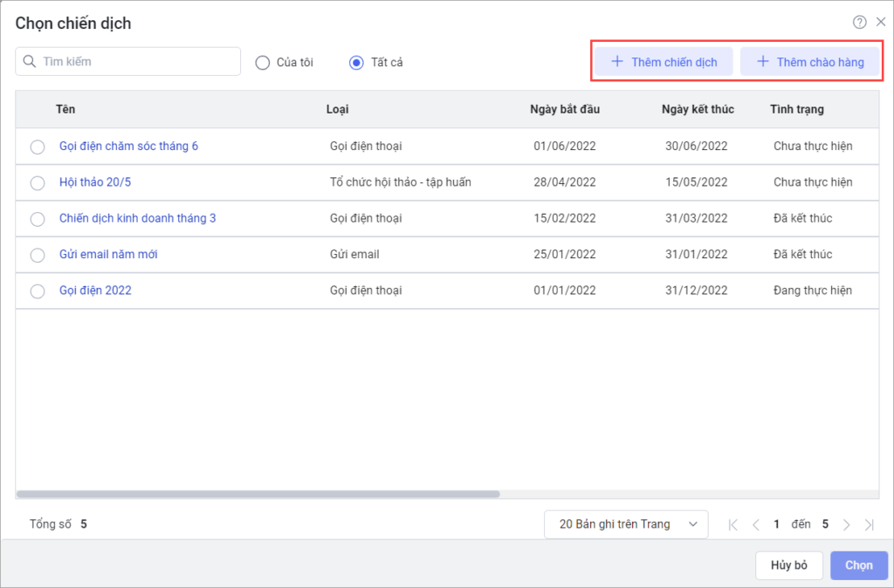The width and height of the screenshot is (894, 588).
Task: Click the 31/01/2022 end date cell
Action: click(696, 254)
